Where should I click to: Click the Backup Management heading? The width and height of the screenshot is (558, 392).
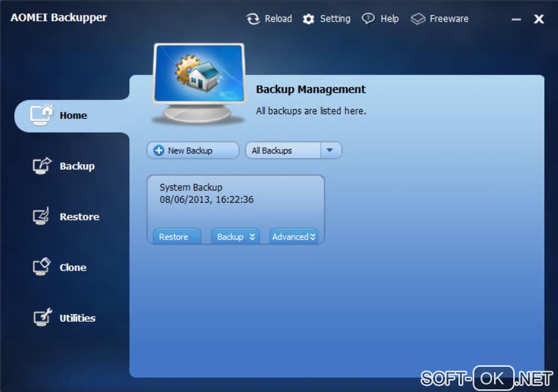(x=311, y=89)
